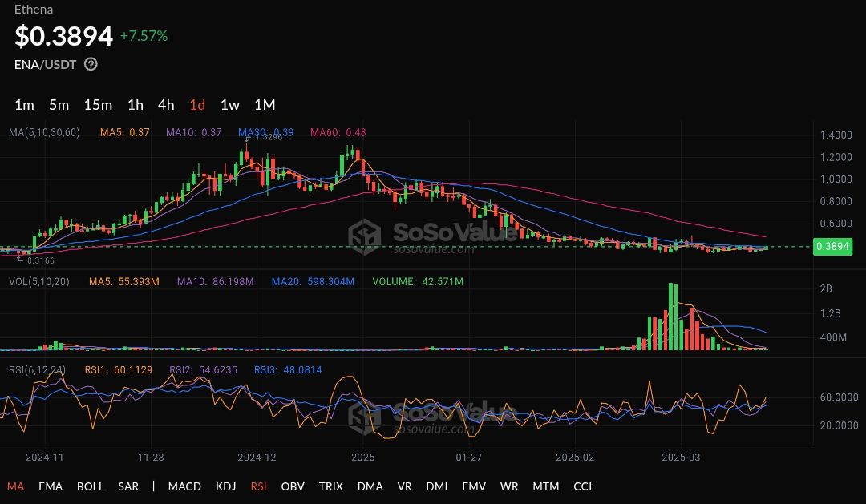Viewport: 866px width, 504px height.
Task: Click the 60.0000 RSI axis label
Action: [839, 397]
